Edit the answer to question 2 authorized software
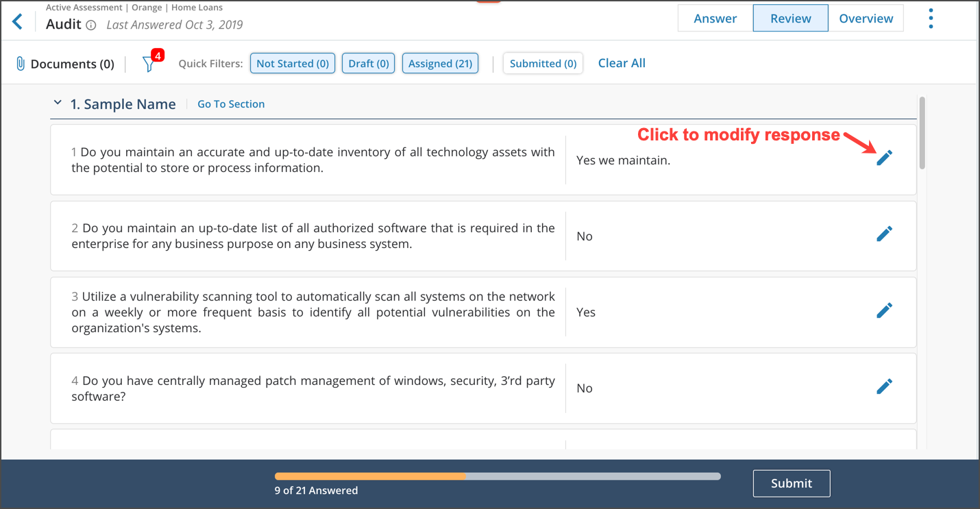Screen dimensions: 980x509 (885, 234)
